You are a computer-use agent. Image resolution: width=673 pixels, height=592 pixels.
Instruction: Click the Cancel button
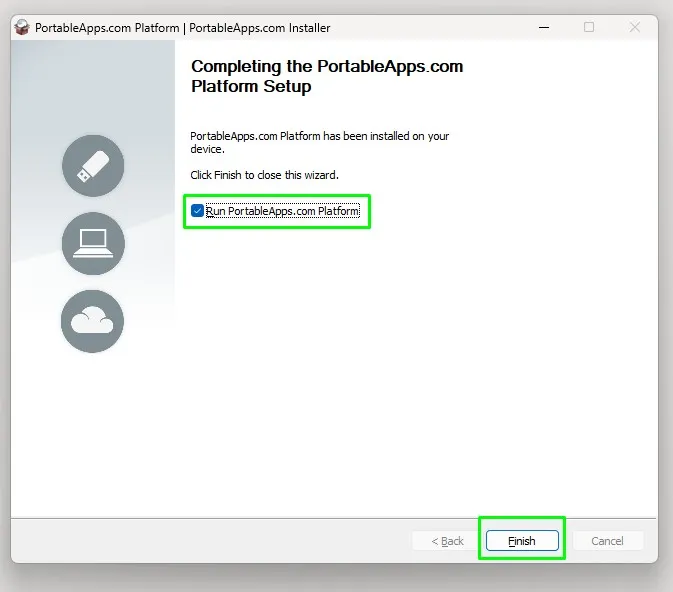[607, 540]
